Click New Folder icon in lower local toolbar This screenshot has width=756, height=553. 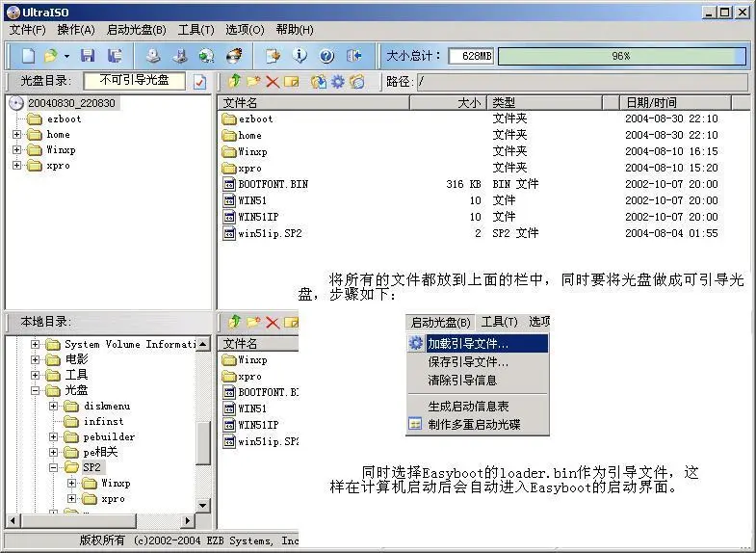click(x=253, y=322)
